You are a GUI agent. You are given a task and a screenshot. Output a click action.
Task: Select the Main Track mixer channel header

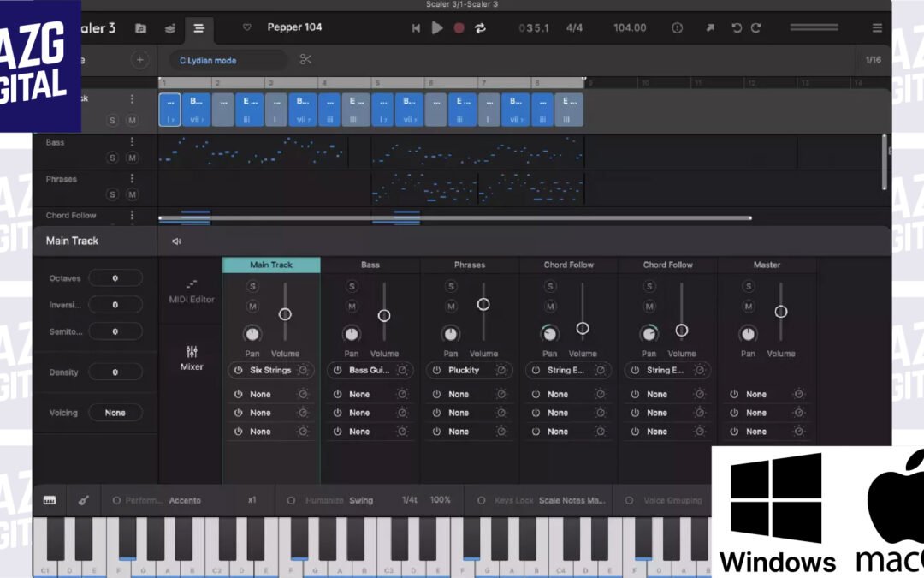[271, 265]
